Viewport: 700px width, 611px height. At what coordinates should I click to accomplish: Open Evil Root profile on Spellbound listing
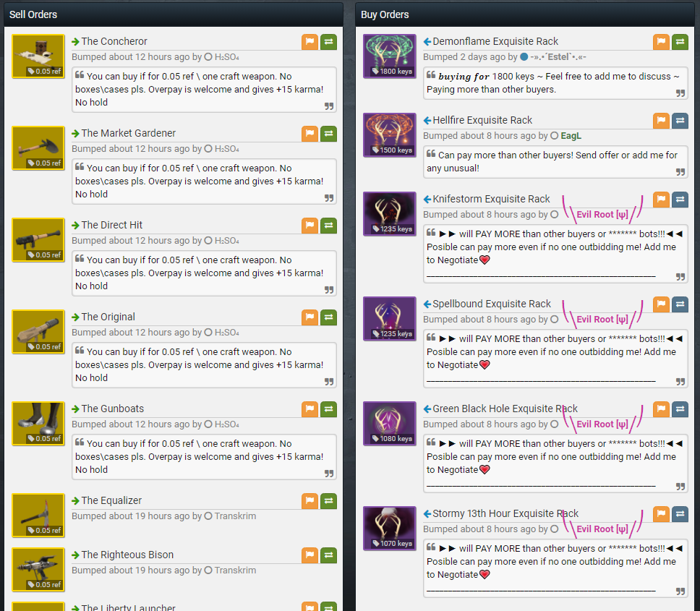(602, 320)
